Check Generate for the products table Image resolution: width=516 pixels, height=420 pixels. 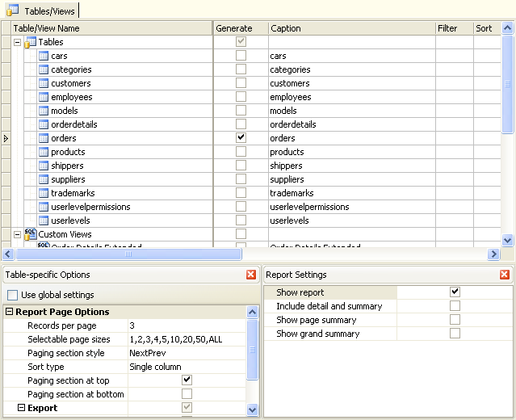241,152
